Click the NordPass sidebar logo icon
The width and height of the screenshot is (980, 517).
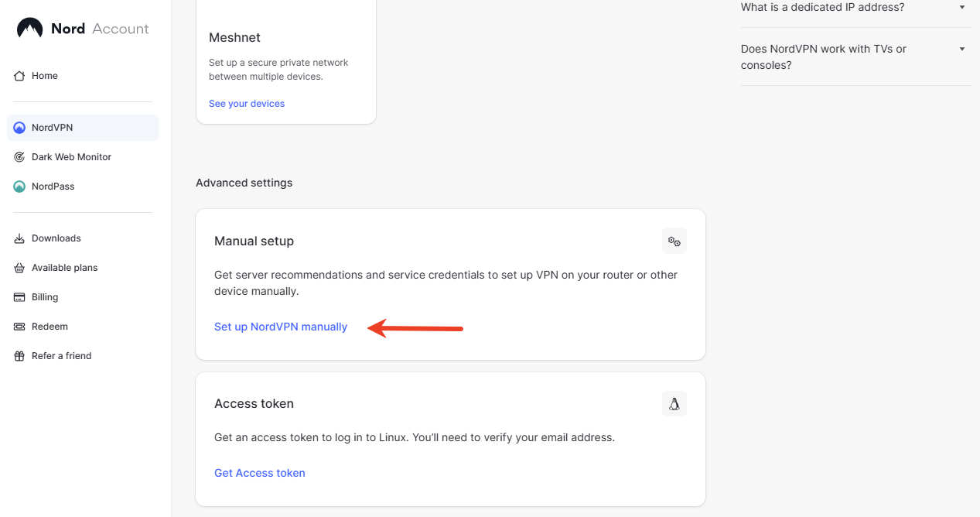click(19, 187)
